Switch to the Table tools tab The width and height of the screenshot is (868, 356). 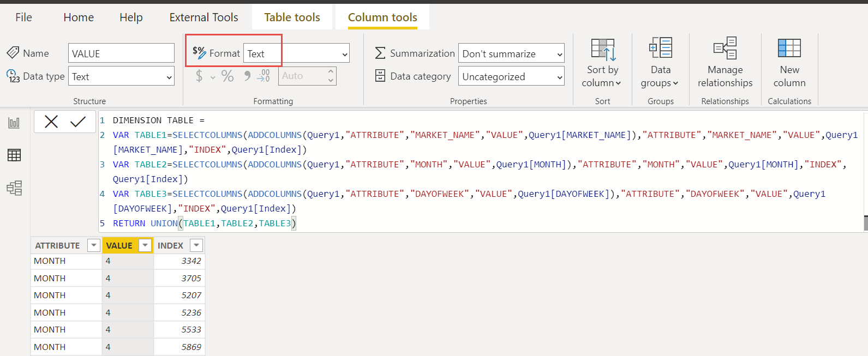pos(292,17)
